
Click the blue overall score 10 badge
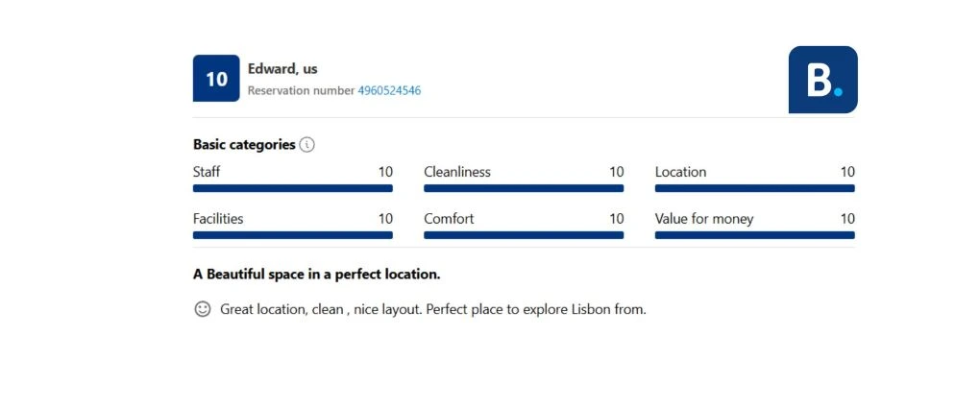pos(216,79)
